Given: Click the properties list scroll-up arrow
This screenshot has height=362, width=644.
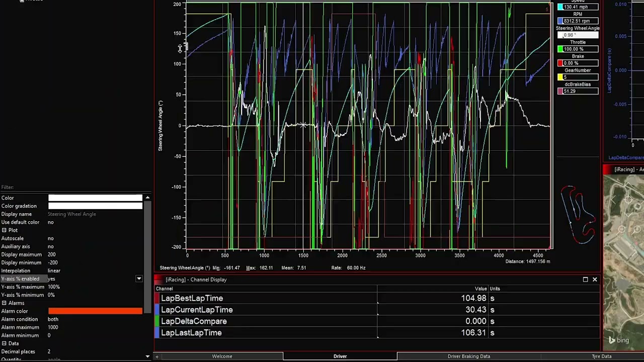Looking at the screenshot, I should pyautogui.click(x=147, y=198).
